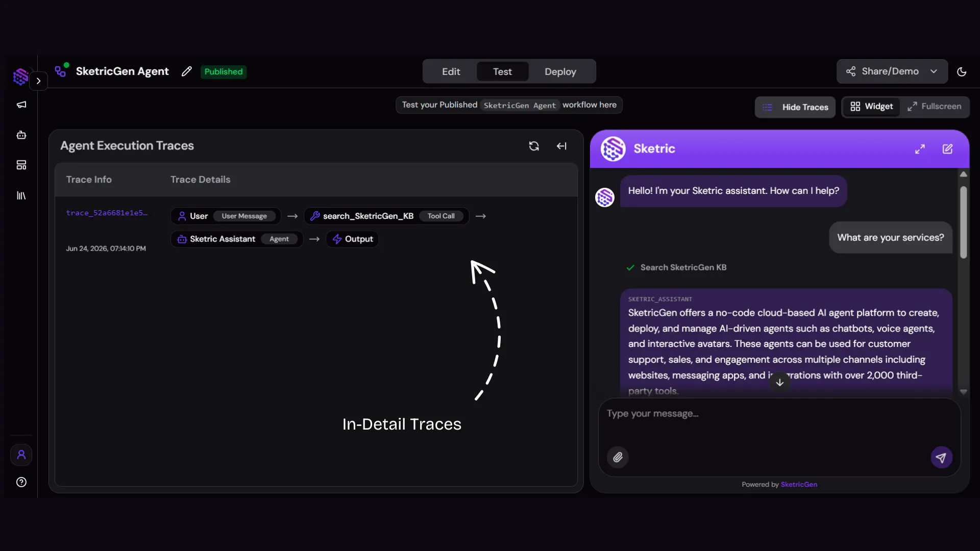Click the What are your services? message
This screenshot has width=980, height=551.
coord(891,238)
